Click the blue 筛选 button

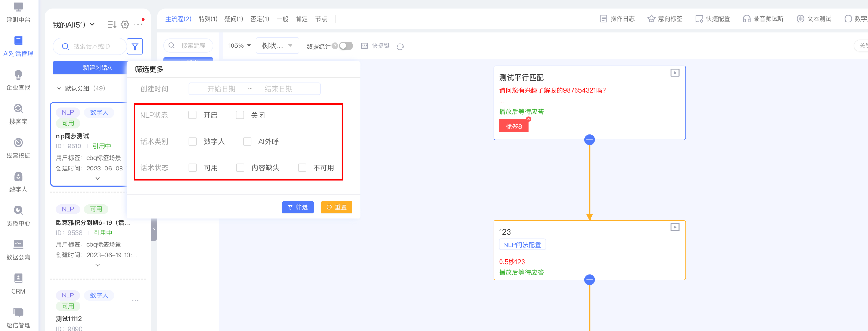pos(297,207)
